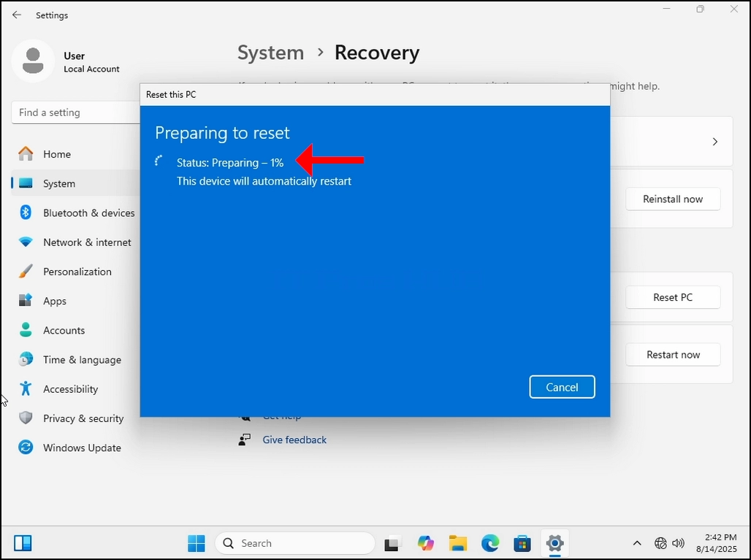
Task: Open Task View from taskbar
Action: pyautogui.click(x=392, y=543)
